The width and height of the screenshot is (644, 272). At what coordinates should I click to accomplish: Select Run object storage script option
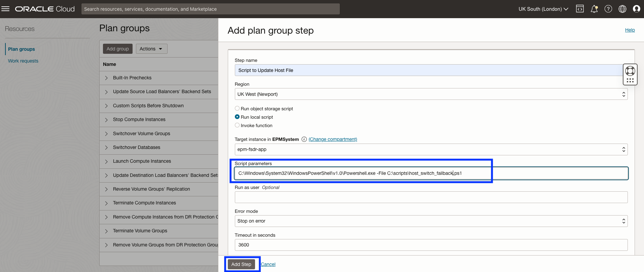point(237,108)
